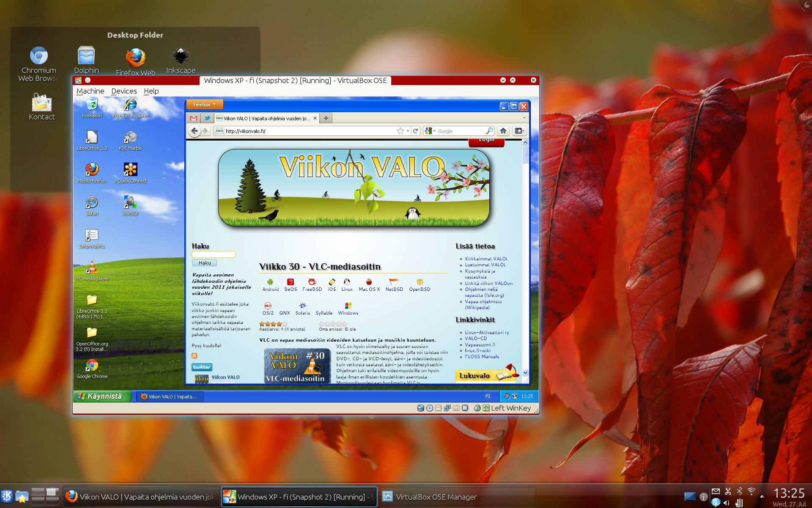
Task: Click the VirtualBox network adapters status icon
Action: click(x=447, y=408)
